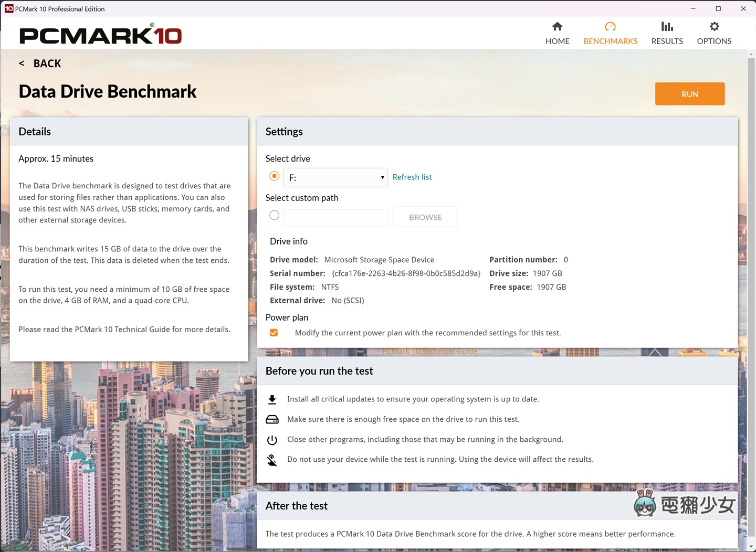Image resolution: width=756 pixels, height=552 pixels.
Task: Click the serial number value text
Action: pyautogui.click(x=406, y=273)
